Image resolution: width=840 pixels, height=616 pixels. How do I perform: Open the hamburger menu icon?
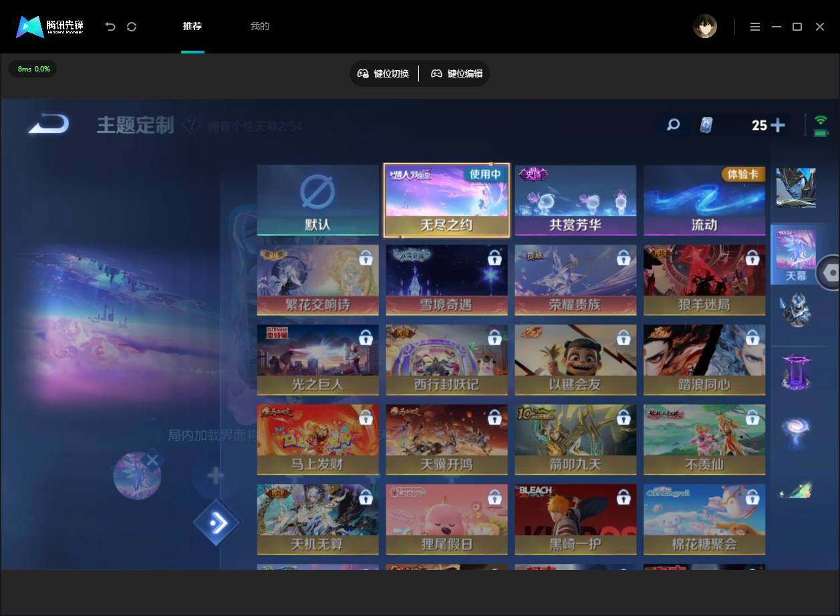pyautogui.click(x=754, y=27)
